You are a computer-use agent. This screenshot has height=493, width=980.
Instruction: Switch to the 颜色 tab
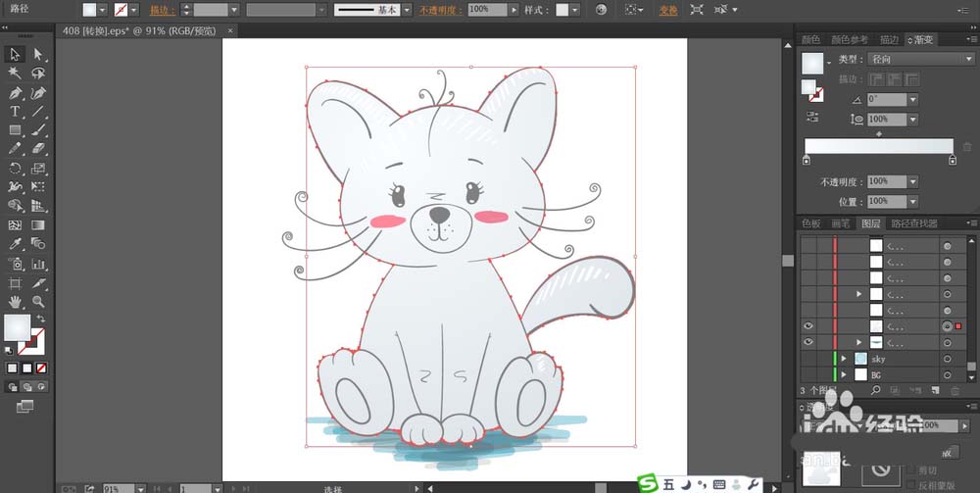[810, 39]
